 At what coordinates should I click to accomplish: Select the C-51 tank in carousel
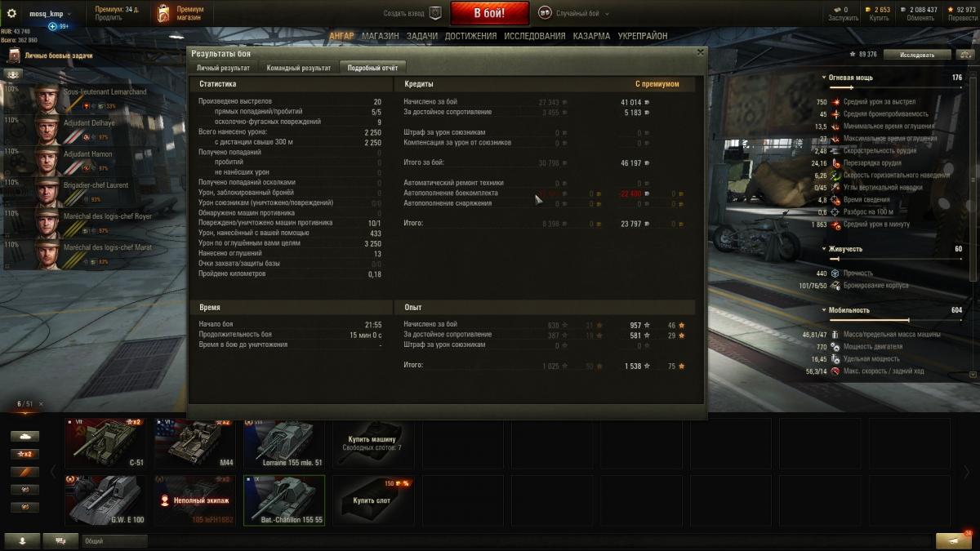coord(105,443)
